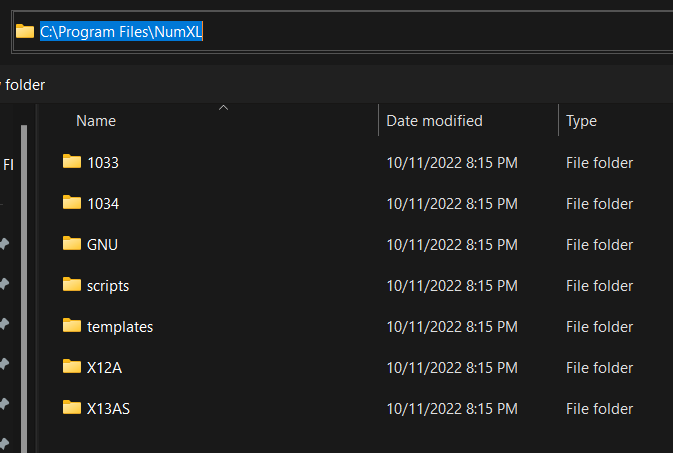Select the 1033 folder icon

point(72,161)
